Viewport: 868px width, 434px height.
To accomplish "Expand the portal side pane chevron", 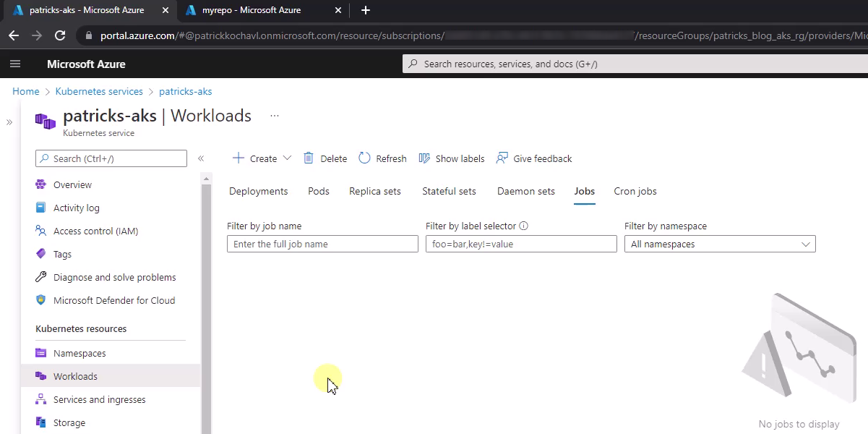I will [9, 122].
